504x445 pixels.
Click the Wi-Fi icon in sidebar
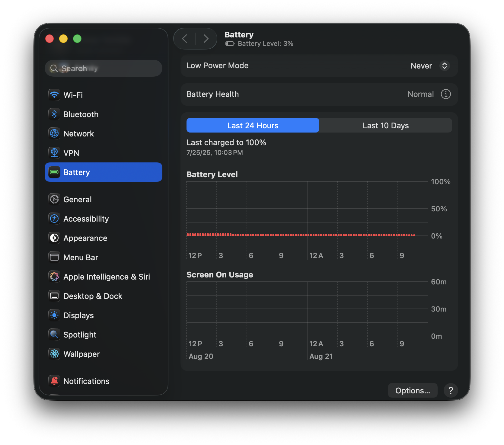[x=54, y=95]
